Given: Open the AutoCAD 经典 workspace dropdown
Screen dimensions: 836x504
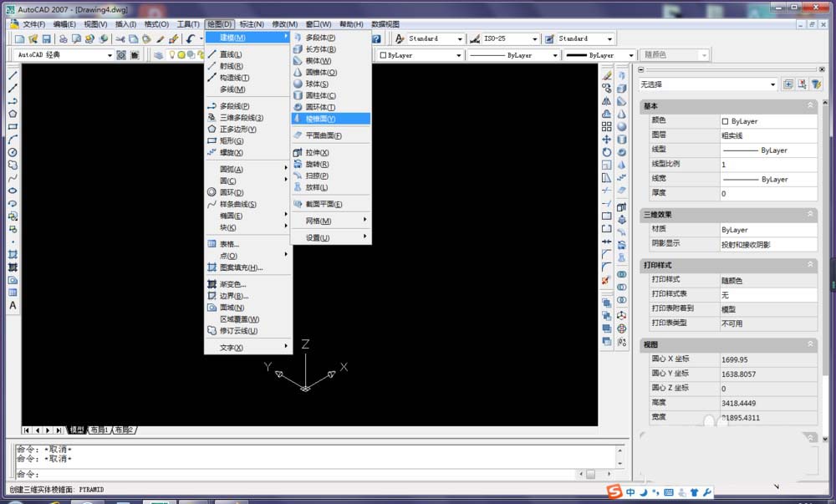Looking at the screenshot, I should point(110,55).
